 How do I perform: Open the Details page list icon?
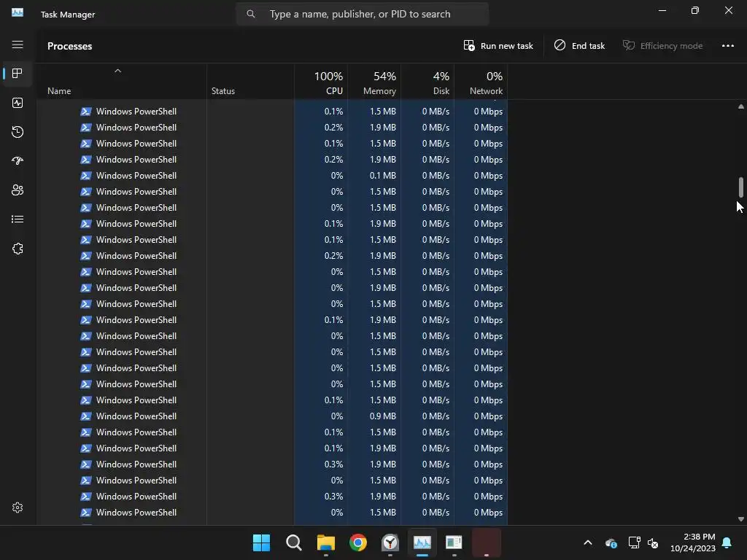(x=18, y=219)
